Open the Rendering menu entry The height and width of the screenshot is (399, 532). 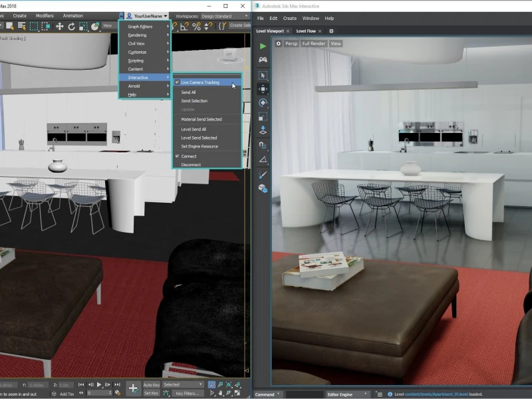pos(145,35)
